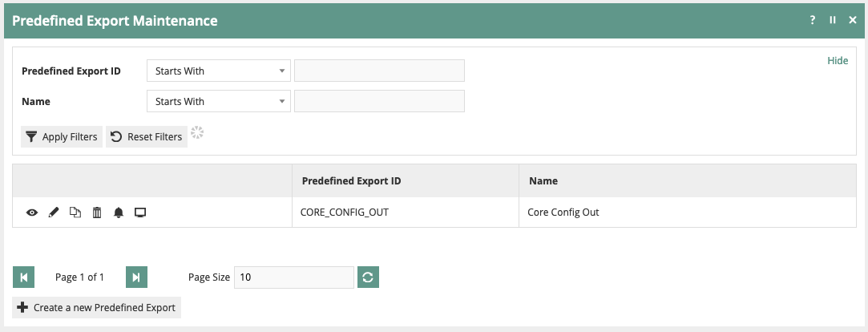Screen dimensions: 868x332
Task: Hide the filter panel
Action: (x=838, y=61)
